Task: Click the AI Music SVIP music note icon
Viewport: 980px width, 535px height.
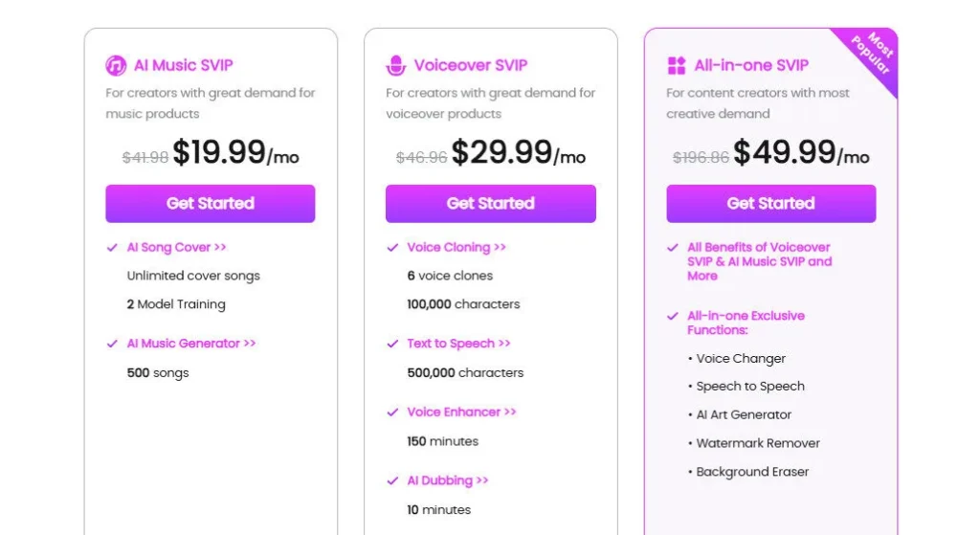Action: [x=116, y=65]
